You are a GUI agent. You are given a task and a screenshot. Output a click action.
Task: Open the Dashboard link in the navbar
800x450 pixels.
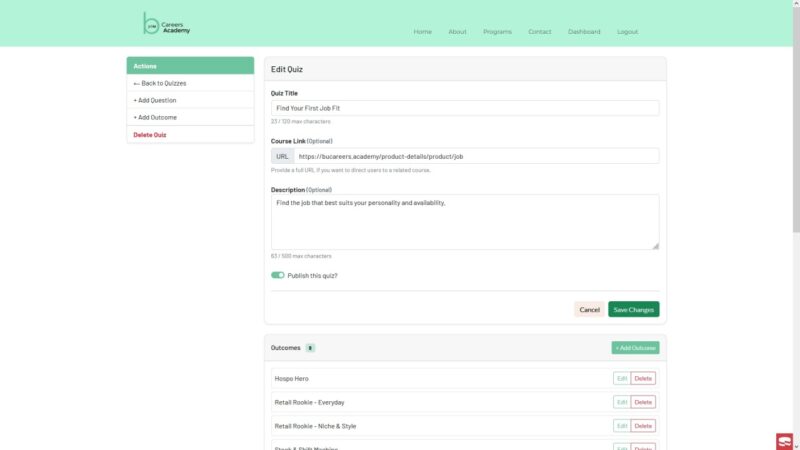584,32
